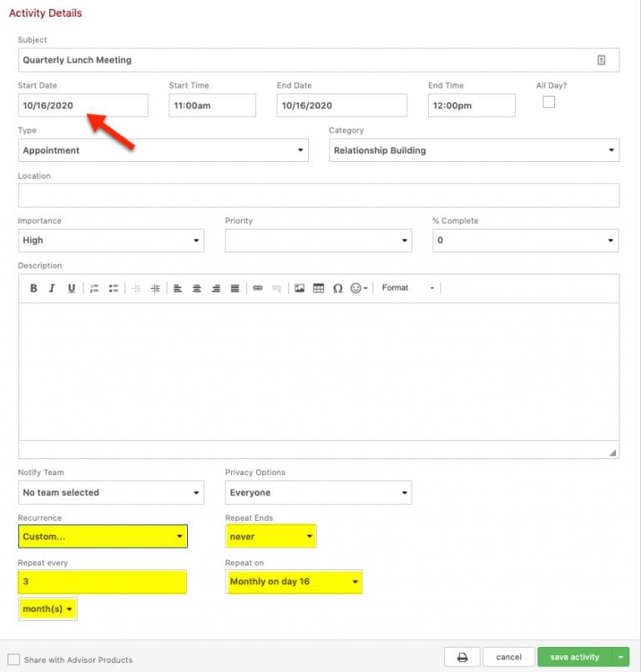Screen dimensions: 641x672
Task: Open the Repeat Ends dropdown set to never
Action: pos(270,536)
